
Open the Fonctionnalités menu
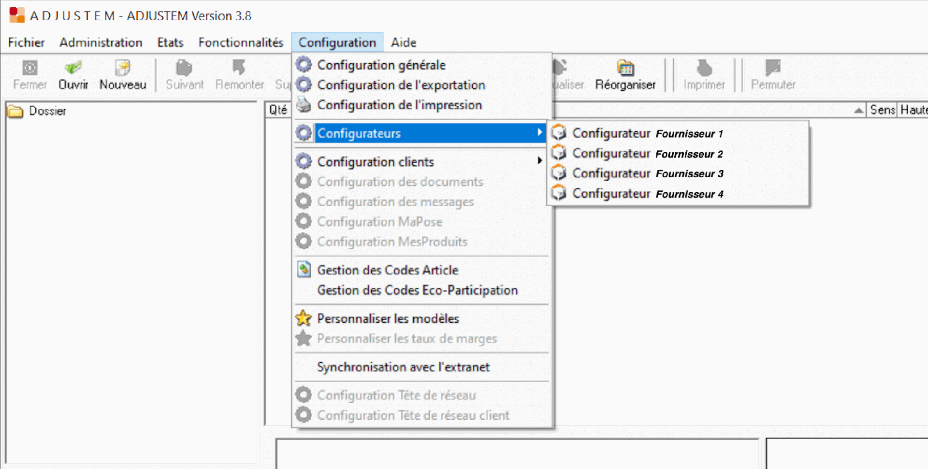241,43
